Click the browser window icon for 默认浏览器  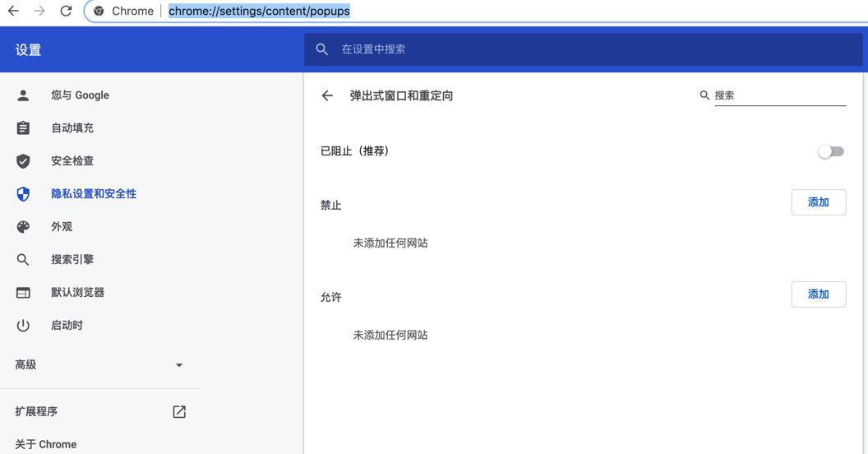[x=23, y=292]
